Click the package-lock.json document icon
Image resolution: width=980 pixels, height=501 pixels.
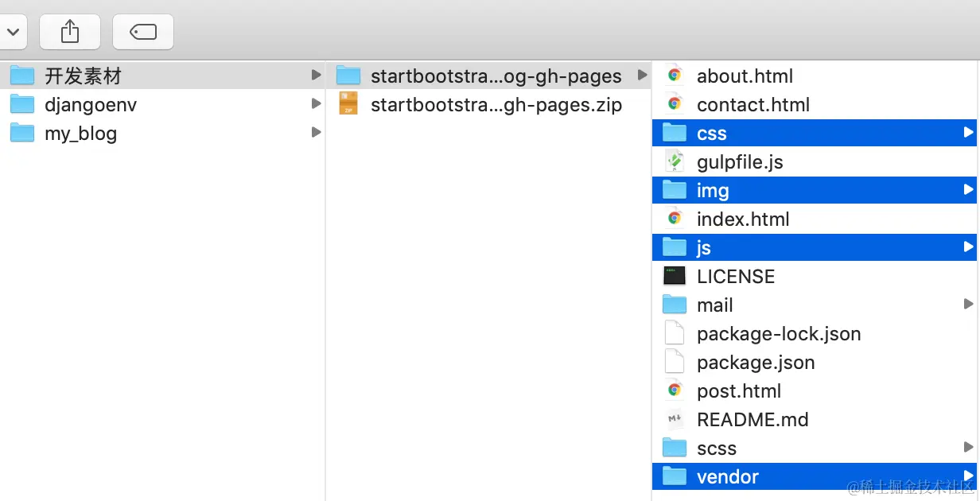point(675,333)
